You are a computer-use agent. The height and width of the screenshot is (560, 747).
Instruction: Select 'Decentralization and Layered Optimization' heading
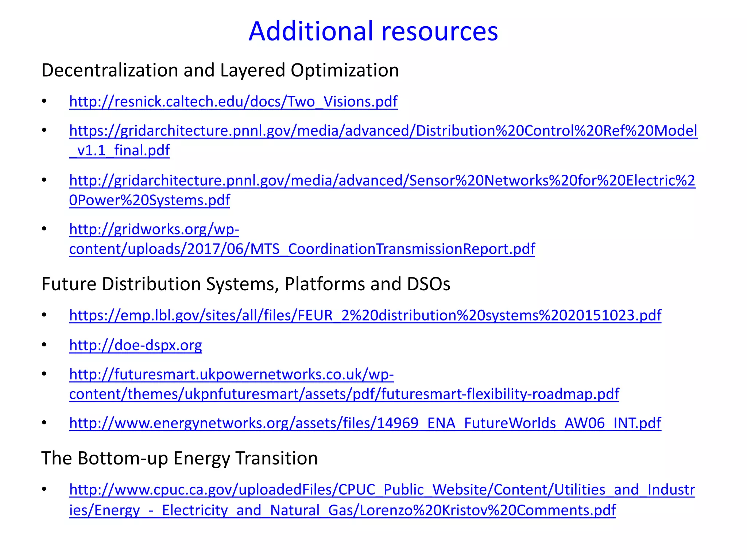(x=220, y=70)
